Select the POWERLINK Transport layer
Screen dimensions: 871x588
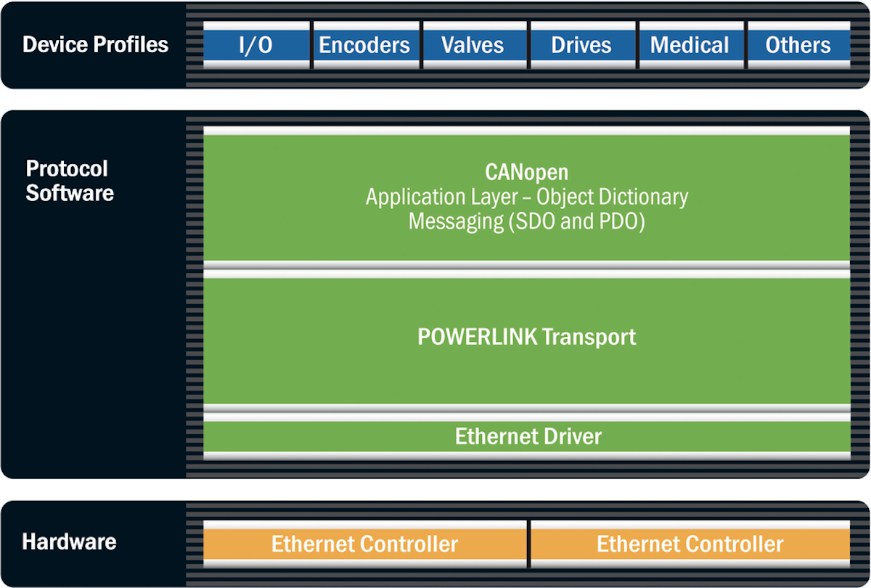(x=526, y=337)
